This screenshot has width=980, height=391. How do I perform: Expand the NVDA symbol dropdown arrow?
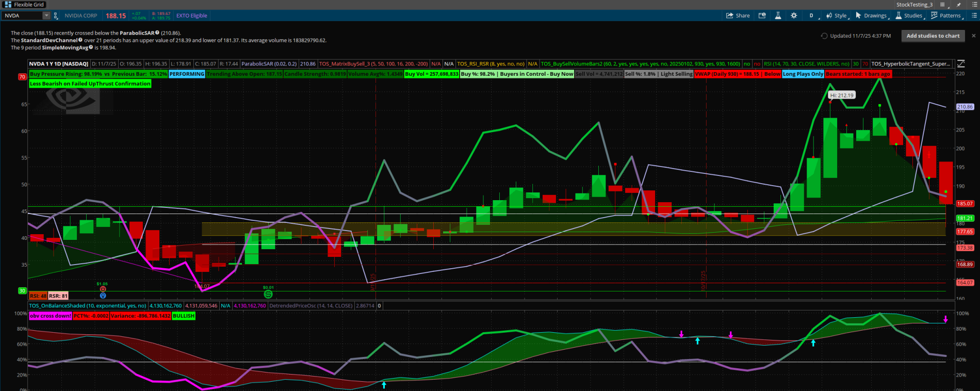coord(46,15)
